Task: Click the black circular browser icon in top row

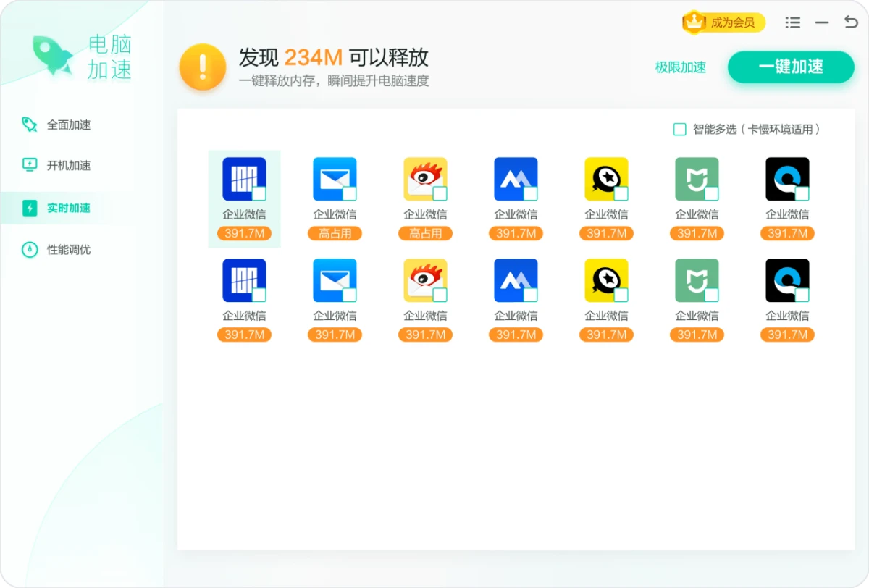Action: coord(787,178)
